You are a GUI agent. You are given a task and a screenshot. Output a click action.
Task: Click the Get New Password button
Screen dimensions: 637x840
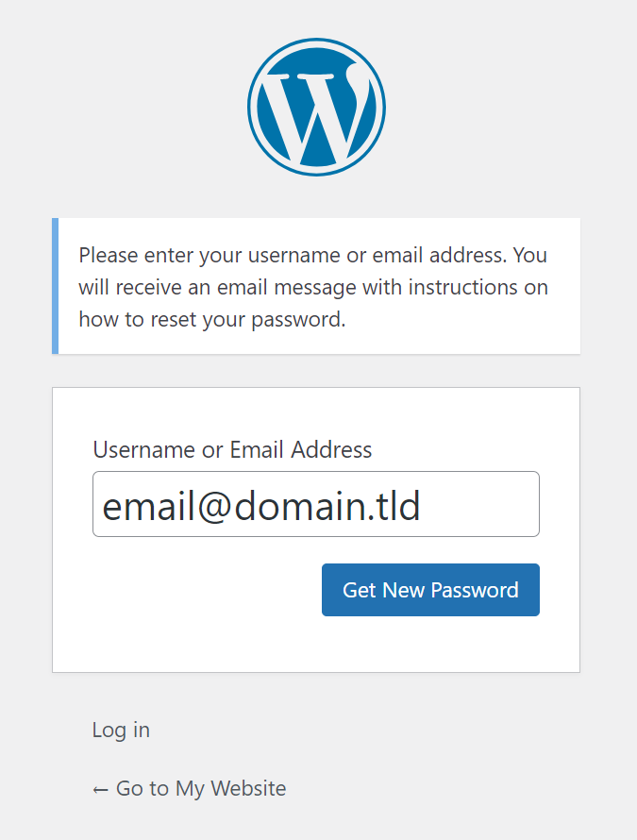click(430, 590)
